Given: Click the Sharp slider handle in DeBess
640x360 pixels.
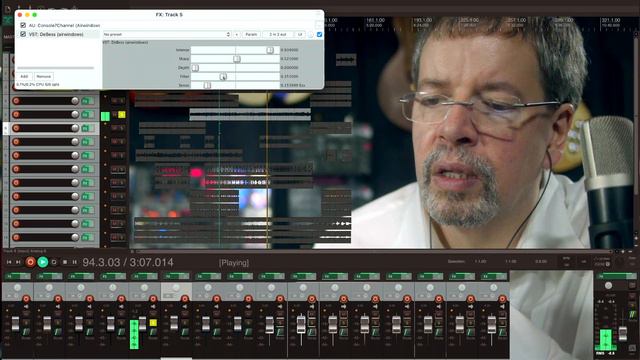Looking at the screenshot, I should (x=236, y=59).
